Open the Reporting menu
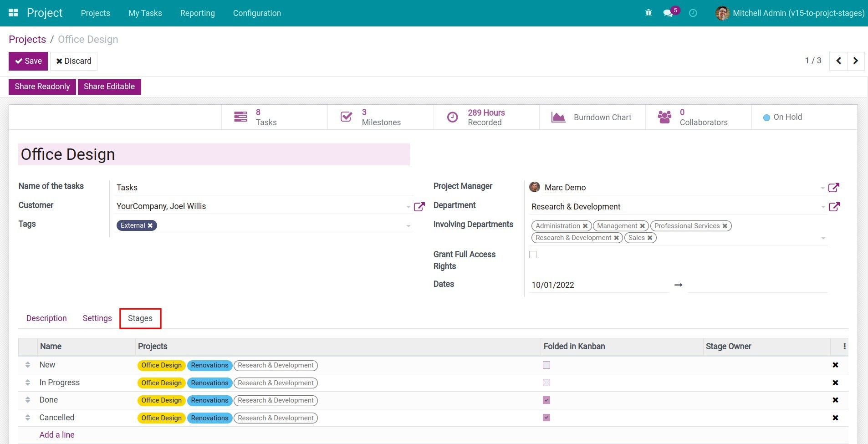 tap(197, 13)
